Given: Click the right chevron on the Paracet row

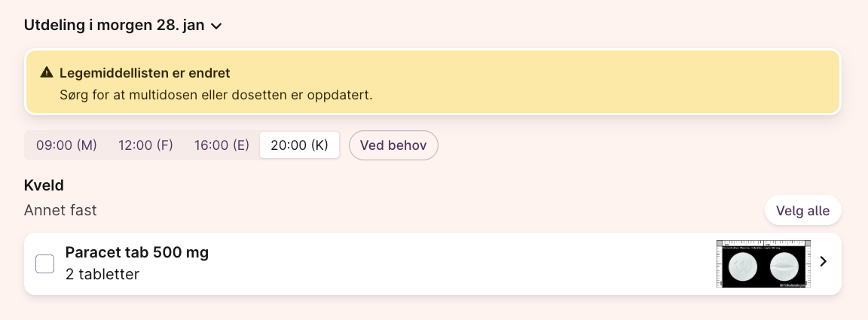Looking at the screenshot, I should 824,262.
